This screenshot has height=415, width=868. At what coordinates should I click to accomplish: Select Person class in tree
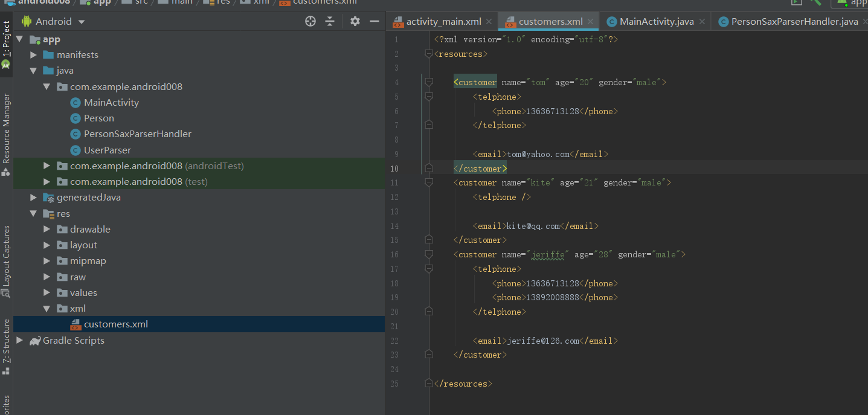click(98, 118)
